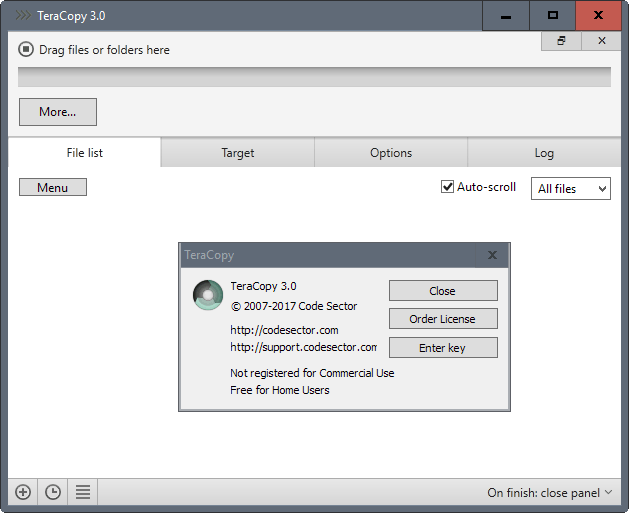
Task: Open the Menu button in File list
Action: coord(53,187)
